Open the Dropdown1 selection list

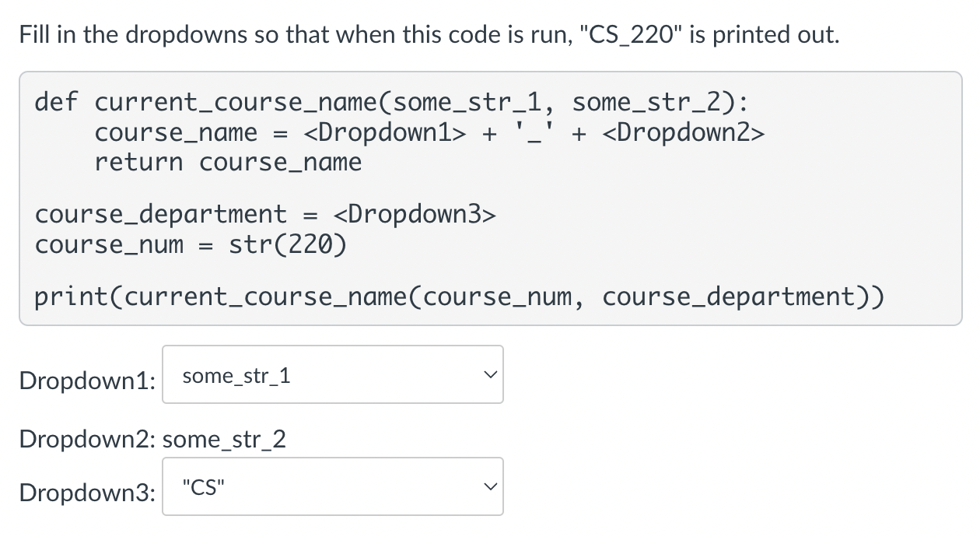(x=333, y=374)
